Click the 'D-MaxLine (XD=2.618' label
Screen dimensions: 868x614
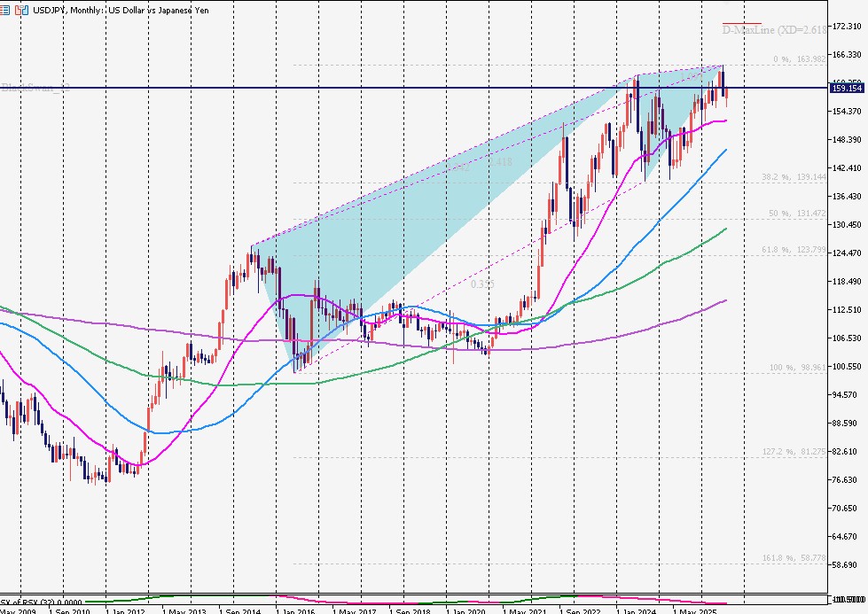pyautogui.click(x=774, y=30)
